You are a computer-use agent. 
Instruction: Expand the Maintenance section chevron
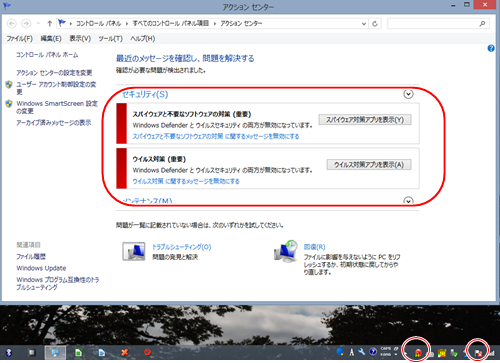408,201
